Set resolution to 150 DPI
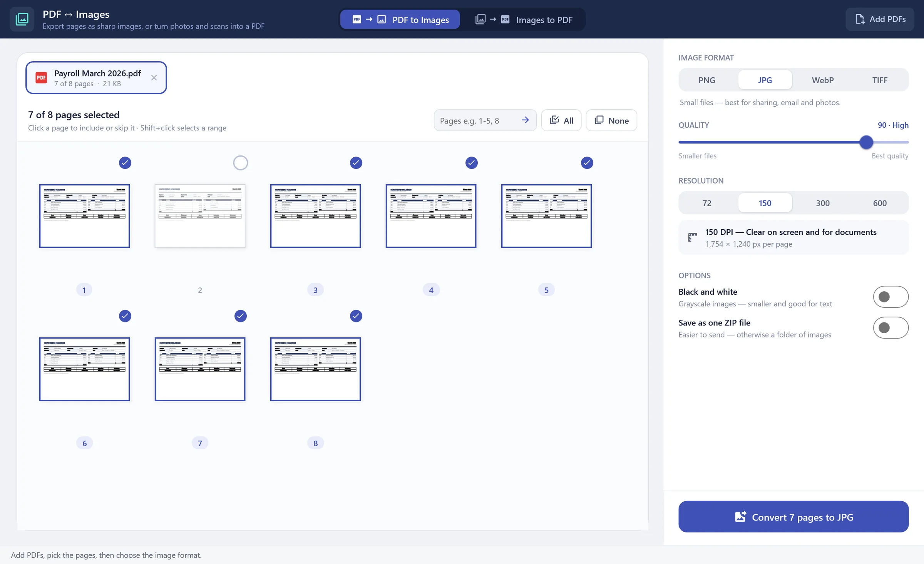This screenshot has width=924, height=564. (765, 203)
